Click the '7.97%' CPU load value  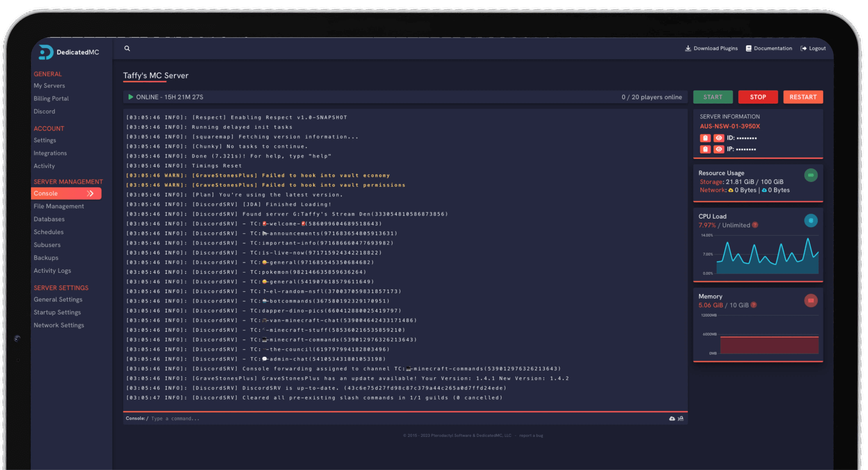click(707, 225)
